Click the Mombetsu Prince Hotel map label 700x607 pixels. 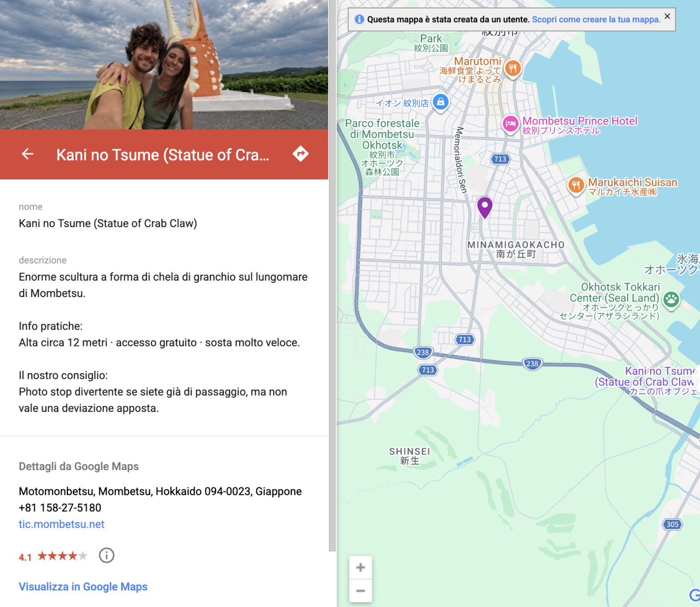click(x=580, y=125)
